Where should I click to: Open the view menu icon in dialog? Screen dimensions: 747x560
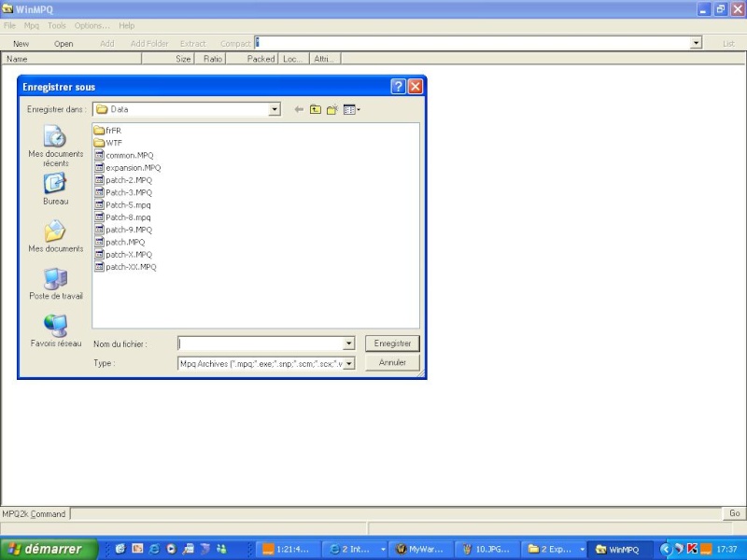click(x=352, y=109)
